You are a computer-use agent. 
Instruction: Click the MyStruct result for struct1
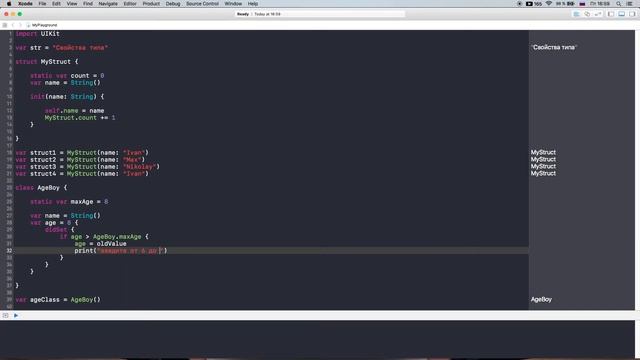[x=543, y=152]
